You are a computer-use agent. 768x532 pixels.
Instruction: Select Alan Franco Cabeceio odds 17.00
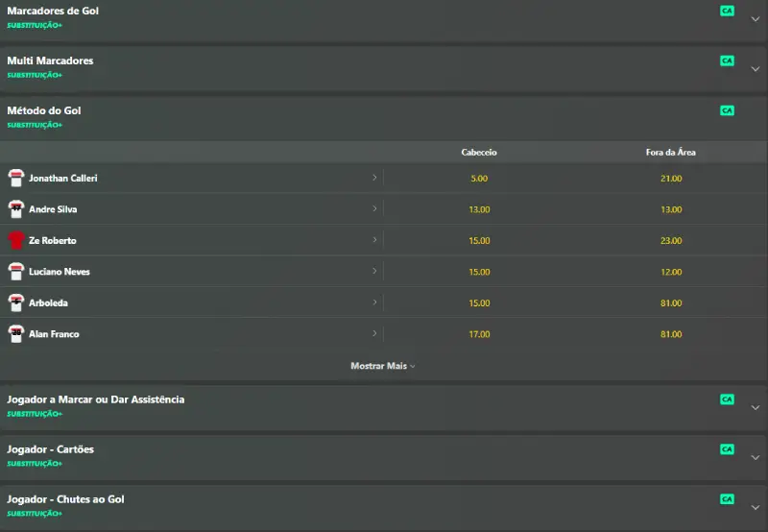[x=479, y=334]
